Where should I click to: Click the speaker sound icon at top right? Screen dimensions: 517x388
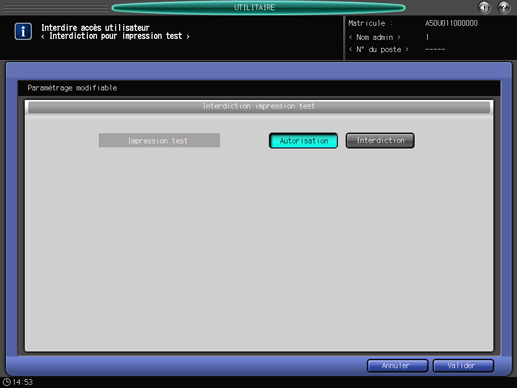[x=484, y=7]
